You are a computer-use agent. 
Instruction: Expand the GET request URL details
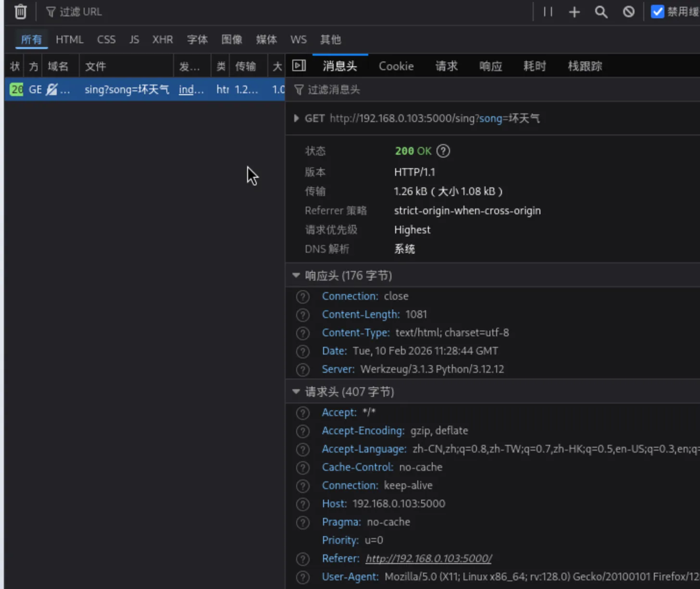(296, 118)
